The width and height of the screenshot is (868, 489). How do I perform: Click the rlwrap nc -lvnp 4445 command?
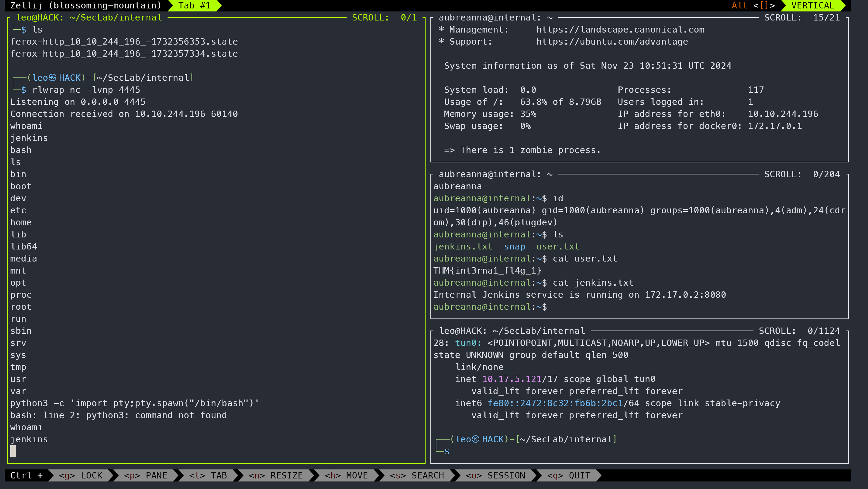coord(86,90)
